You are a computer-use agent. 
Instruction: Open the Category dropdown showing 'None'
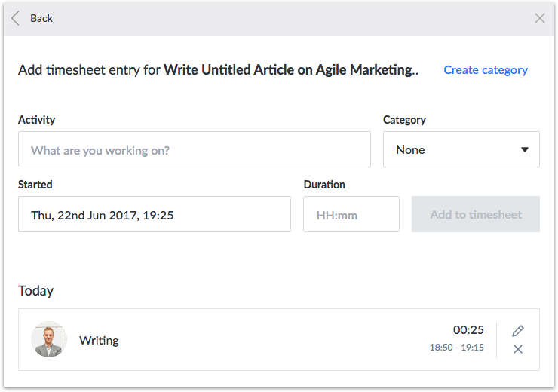point(461,149)
